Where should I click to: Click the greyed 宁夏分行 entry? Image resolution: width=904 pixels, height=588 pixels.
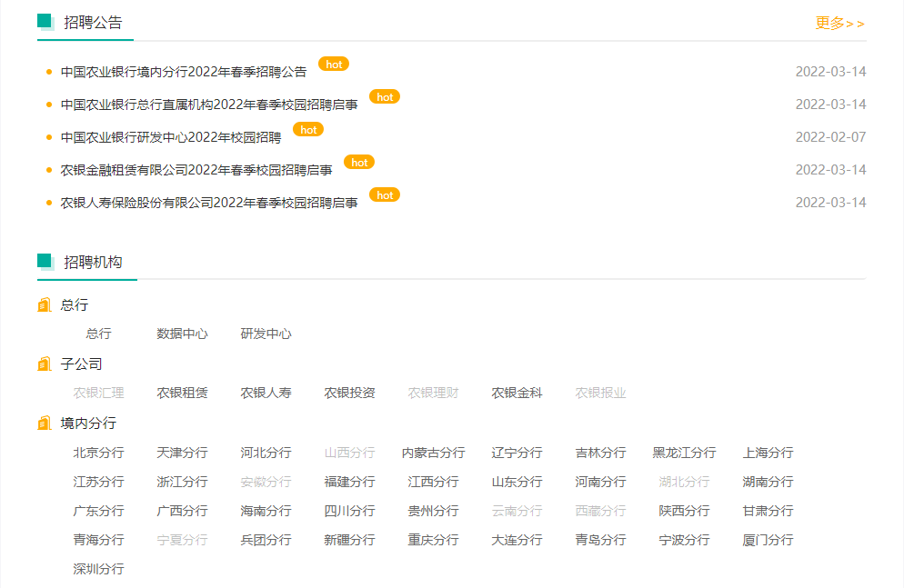(182, 541)
